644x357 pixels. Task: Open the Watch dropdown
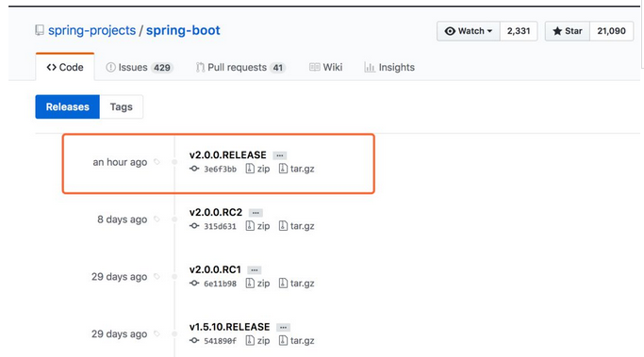pos(469,31)
